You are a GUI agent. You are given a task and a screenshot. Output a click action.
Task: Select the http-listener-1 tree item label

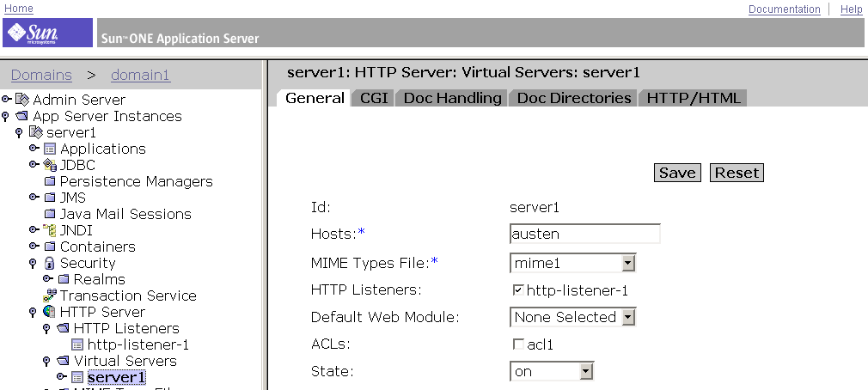(x=138, y=344)
